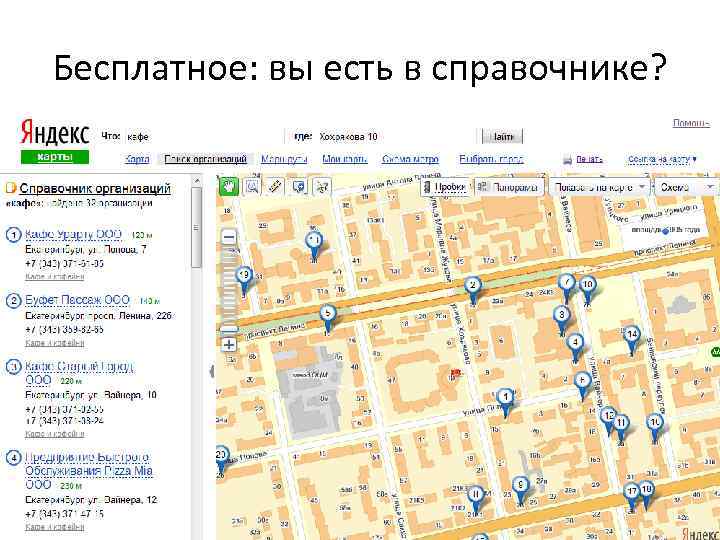Click the address Екатеринбург, ул. Вайнера, 12
Viewport: 720px width, 540px height.
(x=91, y=500)
